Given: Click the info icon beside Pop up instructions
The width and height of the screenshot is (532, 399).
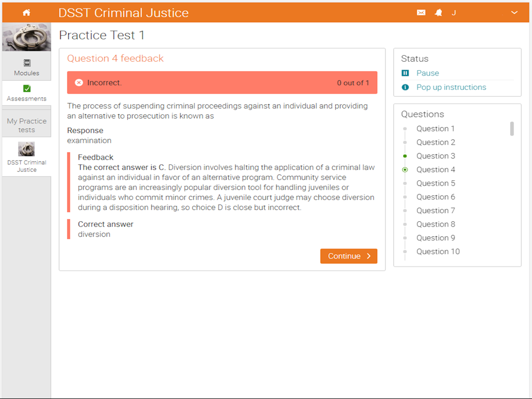Looking at the screenshot, I should point(405,87).
